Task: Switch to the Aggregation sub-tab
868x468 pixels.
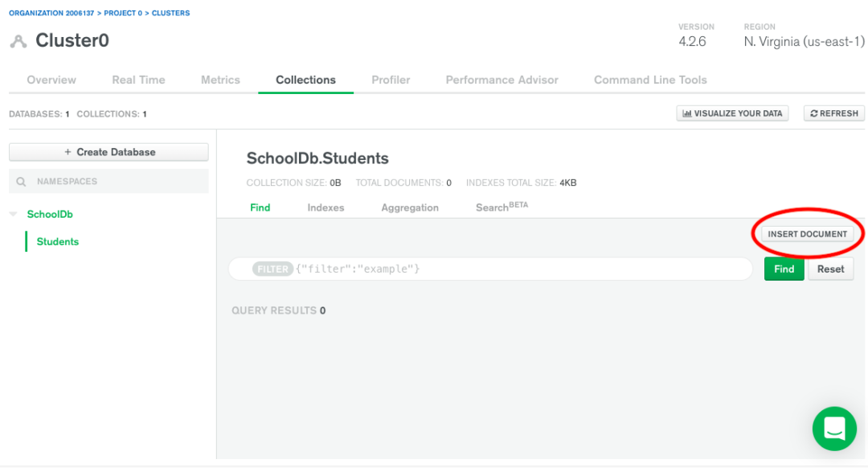Action: 410,207
